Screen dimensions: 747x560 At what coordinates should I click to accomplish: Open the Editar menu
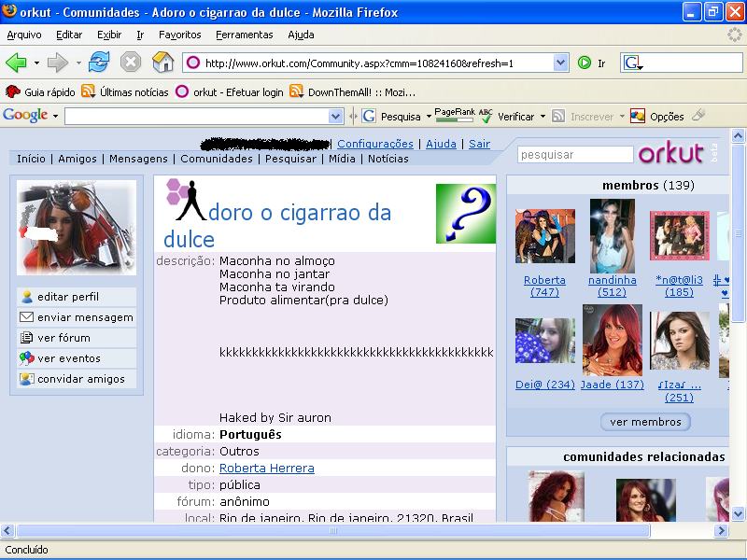69,35
